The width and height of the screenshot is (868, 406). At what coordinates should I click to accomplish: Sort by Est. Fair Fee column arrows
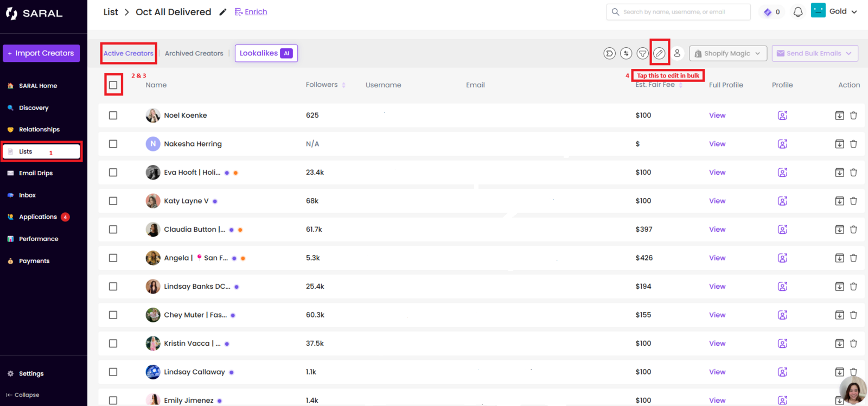point(680,85)
